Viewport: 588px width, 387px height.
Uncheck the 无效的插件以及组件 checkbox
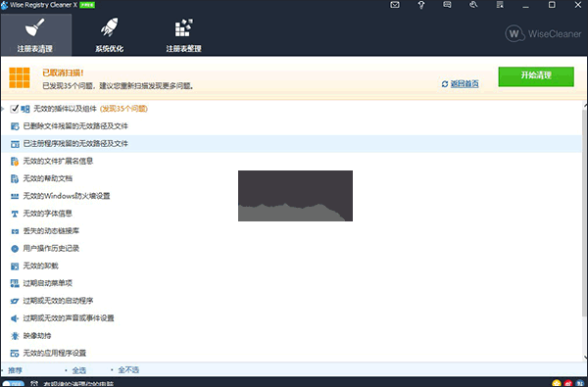[15, 109]
